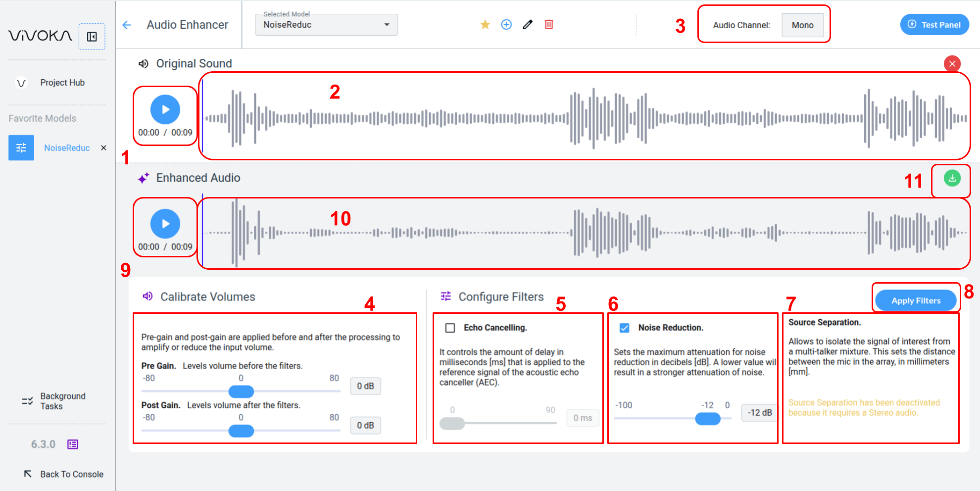Play the Enhanced Audio
980x491 pixels.
[x=165, y=224]
